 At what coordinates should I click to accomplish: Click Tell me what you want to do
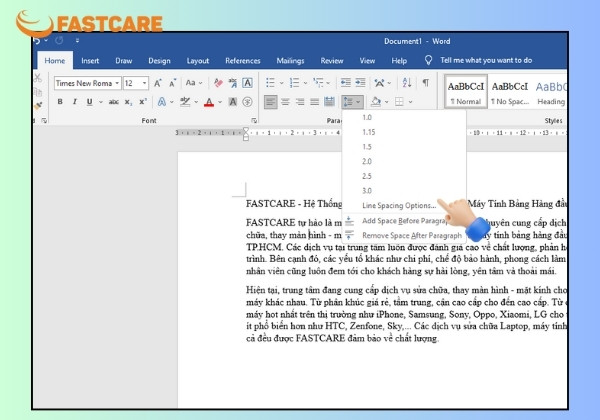click(x=486, y=60)
